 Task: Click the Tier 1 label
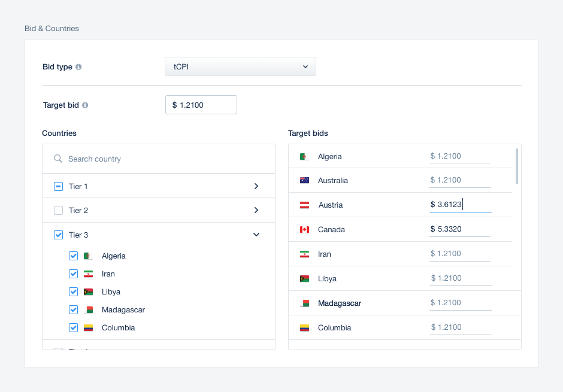(78, 187)
